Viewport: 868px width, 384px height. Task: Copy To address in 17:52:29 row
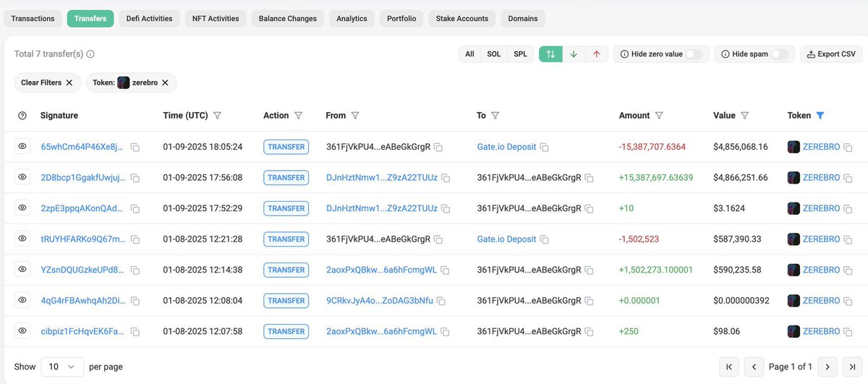coord(590,208)
